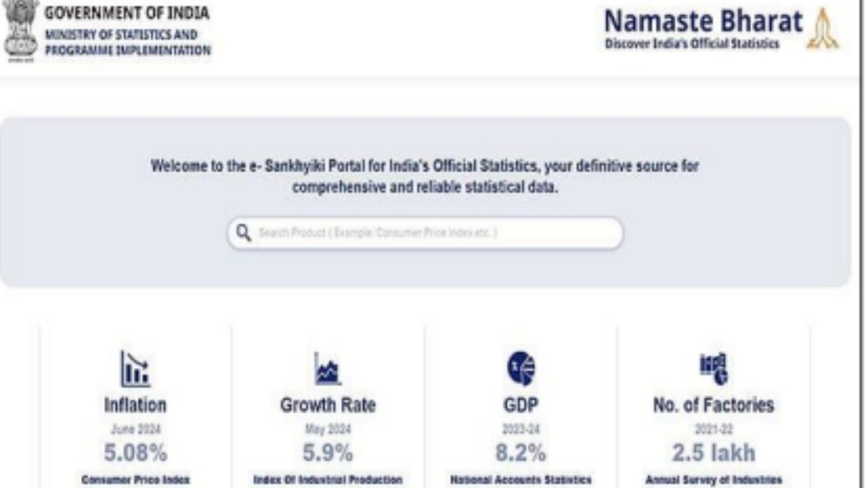Open the Annual Survey of Industries link
The height and width of the screenshot is (488, 868).
pos(714,479)
